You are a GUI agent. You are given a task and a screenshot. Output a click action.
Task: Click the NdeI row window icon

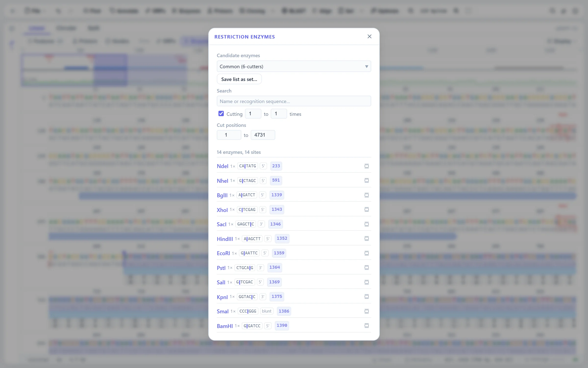point(367,166)
